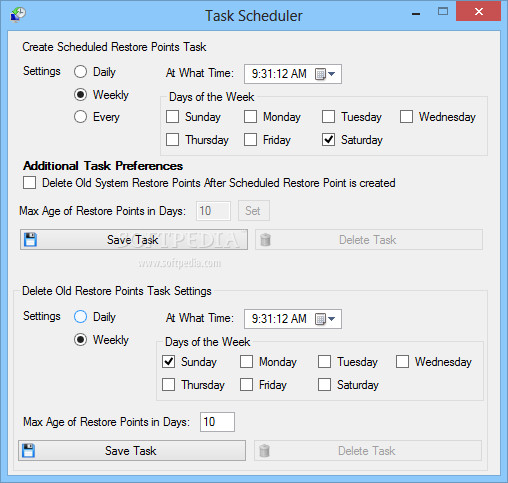
Task: Click the trash can icon on lower Delete Task
Action: click(x=264, y=450)
